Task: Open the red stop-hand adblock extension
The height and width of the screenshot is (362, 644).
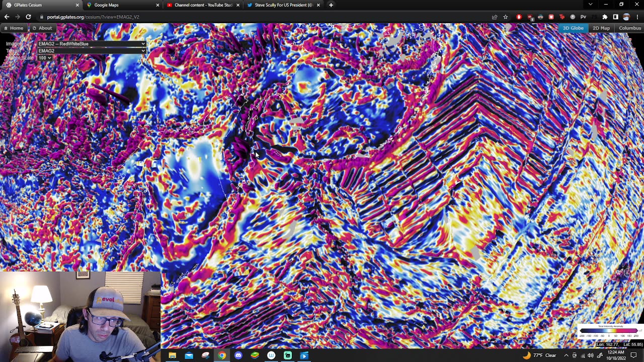Action: 519,17
